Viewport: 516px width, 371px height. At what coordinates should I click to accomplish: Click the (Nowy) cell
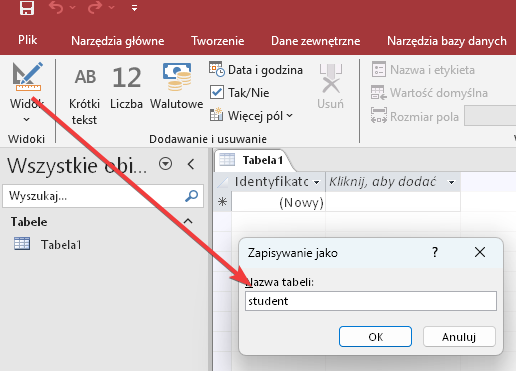pos(279,202)
